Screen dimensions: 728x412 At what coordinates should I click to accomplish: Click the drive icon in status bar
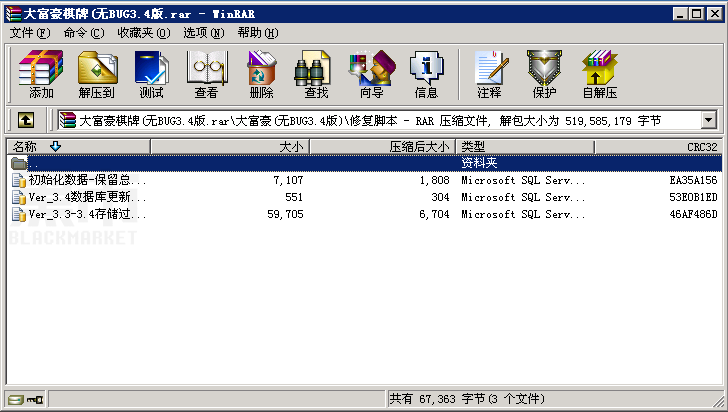click(x=15, y=399)
